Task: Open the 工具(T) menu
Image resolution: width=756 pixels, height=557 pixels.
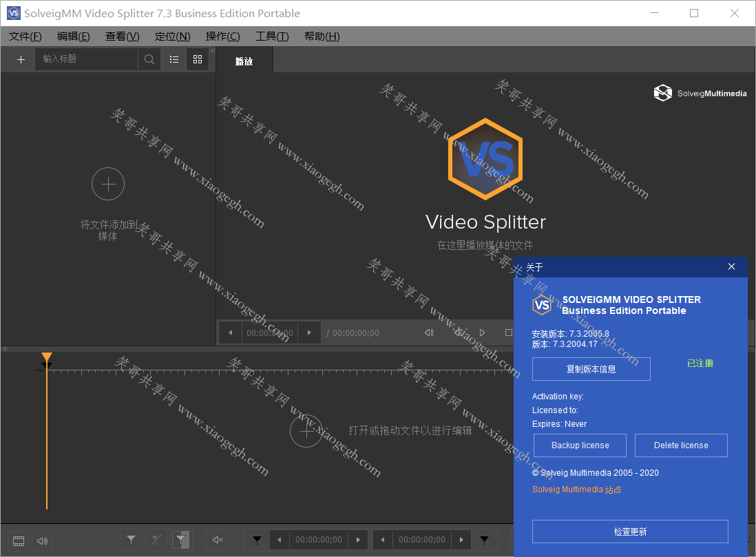Action: [x=272, y=36]
